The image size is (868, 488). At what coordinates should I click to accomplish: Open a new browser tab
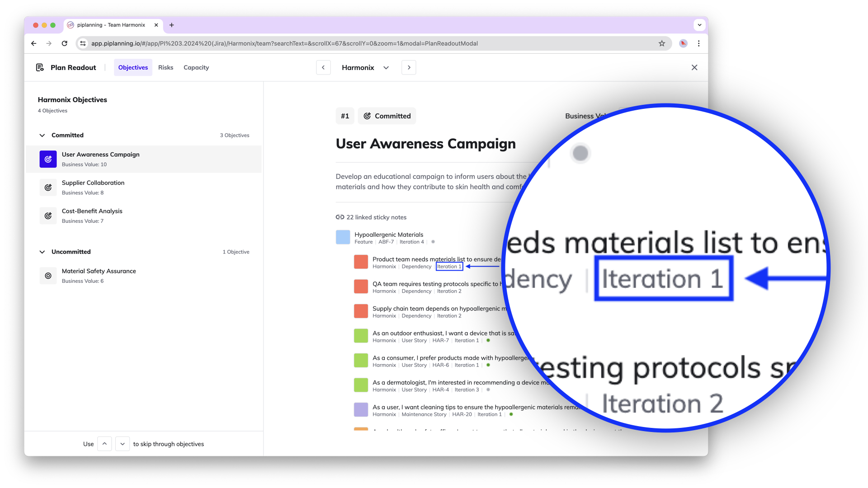[x=172, y=25]
